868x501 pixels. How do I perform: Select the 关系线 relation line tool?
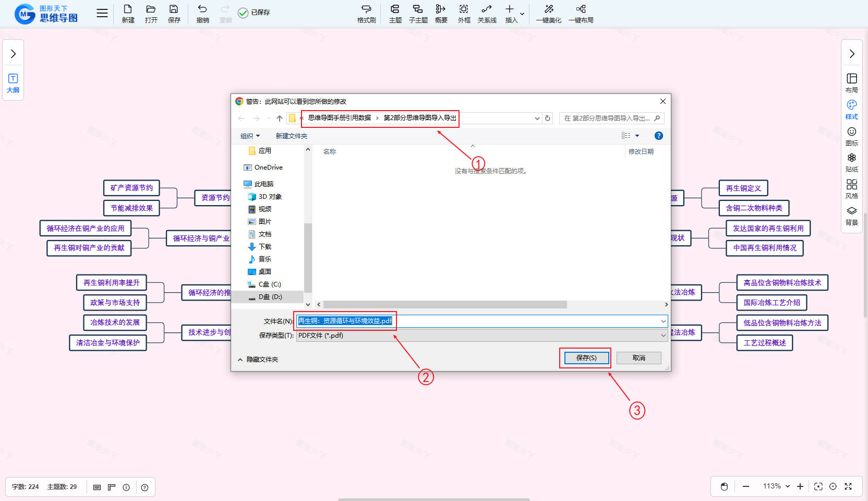(487, 9)
